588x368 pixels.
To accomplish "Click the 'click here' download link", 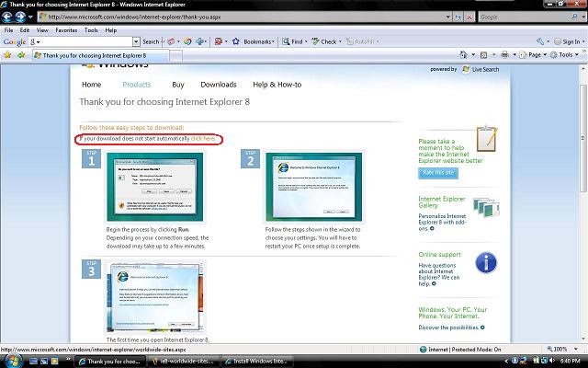I will pyautogui.click(x=203, y=139).
